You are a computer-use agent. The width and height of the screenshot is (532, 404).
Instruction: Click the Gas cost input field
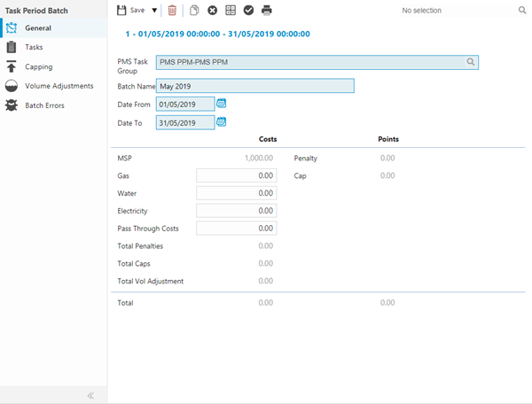click(236, 176)
